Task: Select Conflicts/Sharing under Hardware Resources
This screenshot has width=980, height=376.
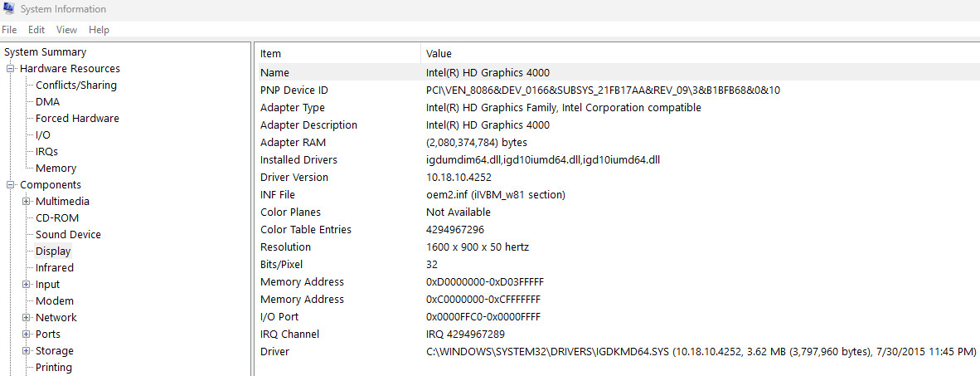Action: (x=76, y=85)
